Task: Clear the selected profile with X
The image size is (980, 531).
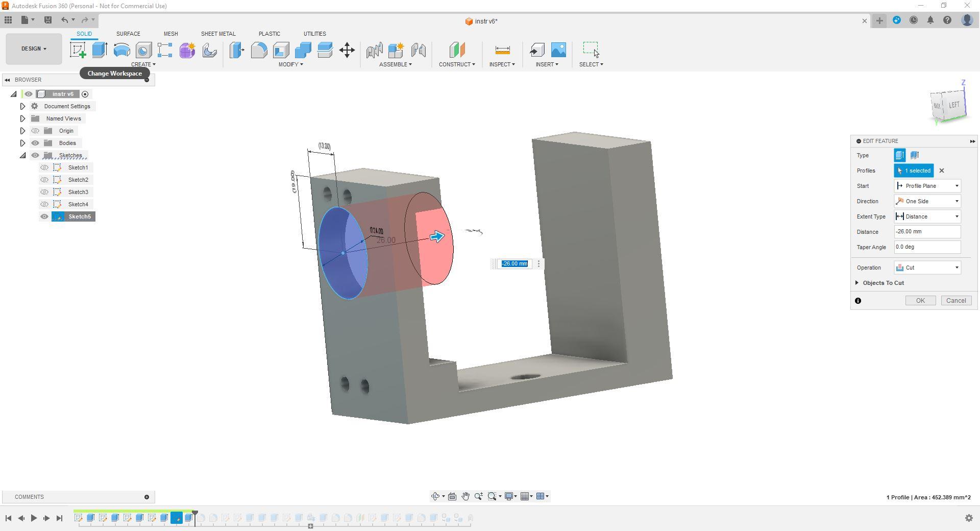Action: 942,171
